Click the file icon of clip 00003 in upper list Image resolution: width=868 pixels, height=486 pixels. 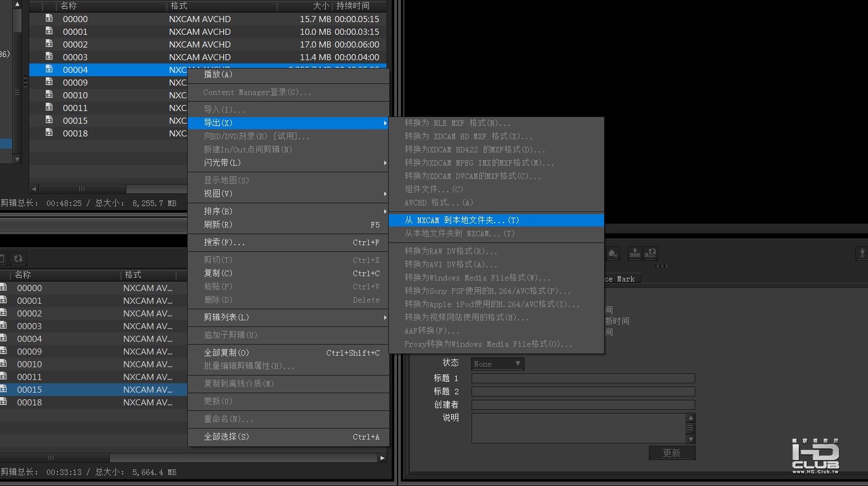click(49, 56)
